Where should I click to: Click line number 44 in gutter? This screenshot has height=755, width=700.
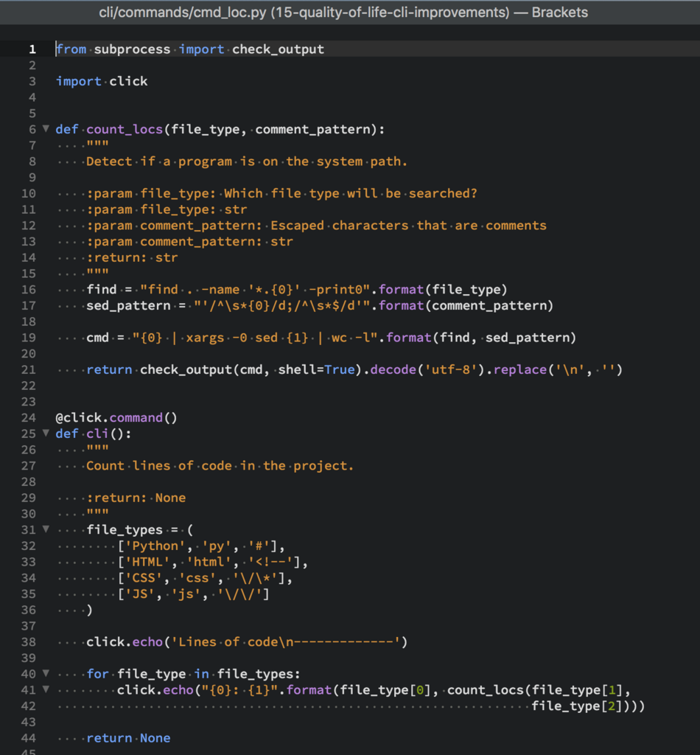point(29,738)
